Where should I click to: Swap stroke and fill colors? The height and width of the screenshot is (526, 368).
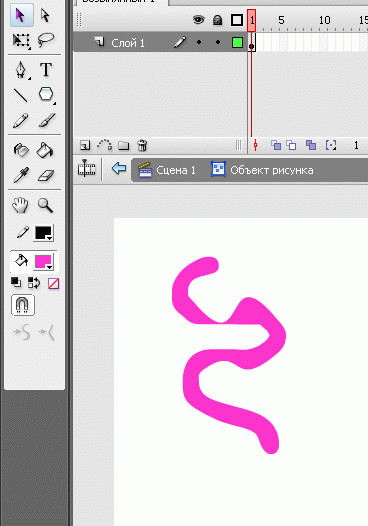(x=34, y=283)
